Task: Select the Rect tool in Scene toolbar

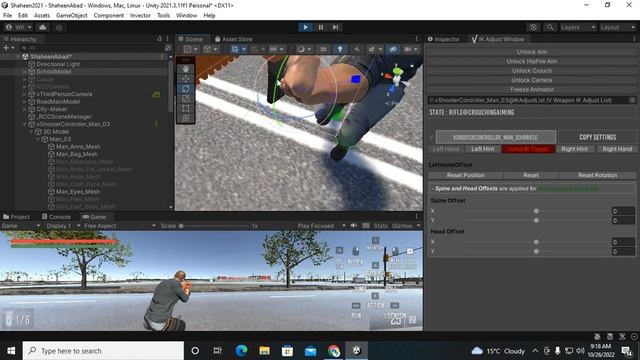Action: tap(186, 108)
